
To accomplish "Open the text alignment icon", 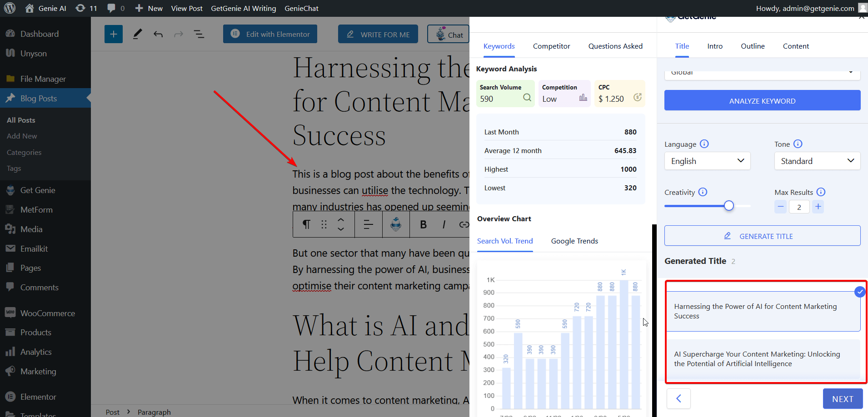I will (x=369, y=224).
